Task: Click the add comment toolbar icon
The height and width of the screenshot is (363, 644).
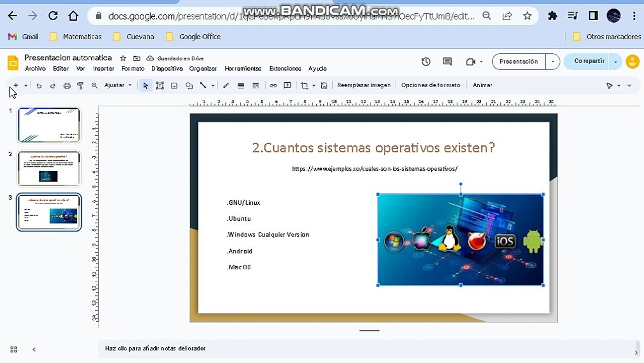Action: click(287, 86)
